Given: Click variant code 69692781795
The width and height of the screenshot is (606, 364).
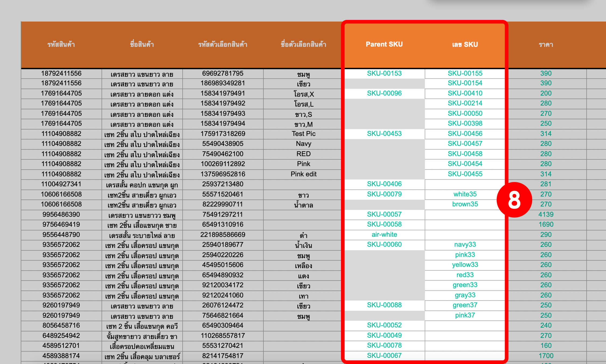Looking at the screenshot, I should pos(223,73).
